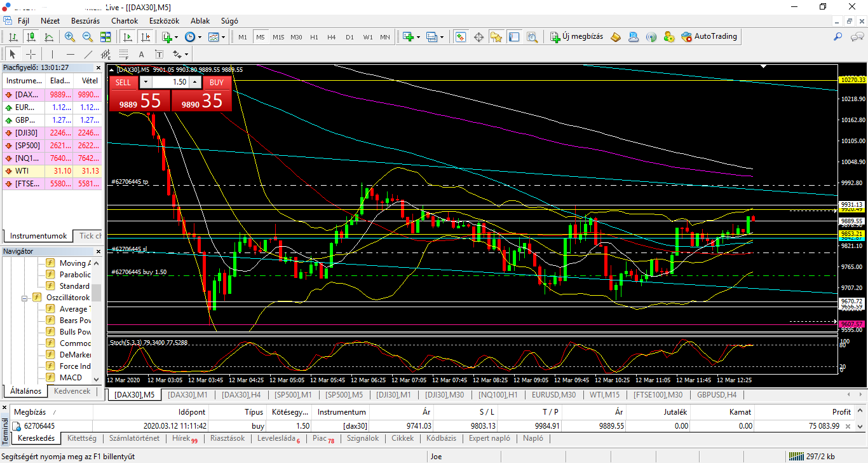
Task: Click the Zoom In magnifier icon
Action: coord(69,37)
